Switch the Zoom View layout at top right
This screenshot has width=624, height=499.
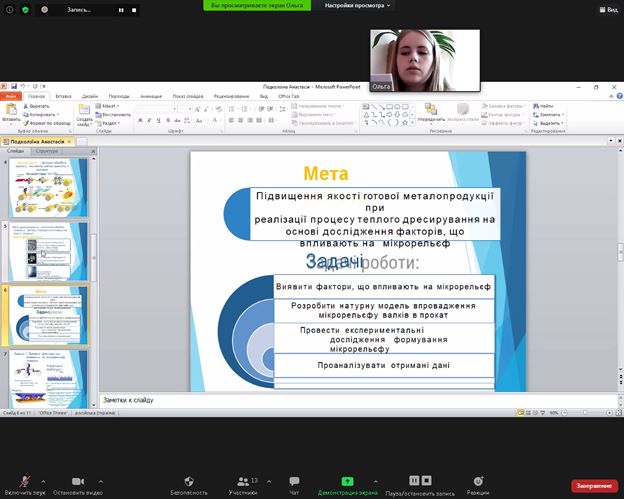608,9
